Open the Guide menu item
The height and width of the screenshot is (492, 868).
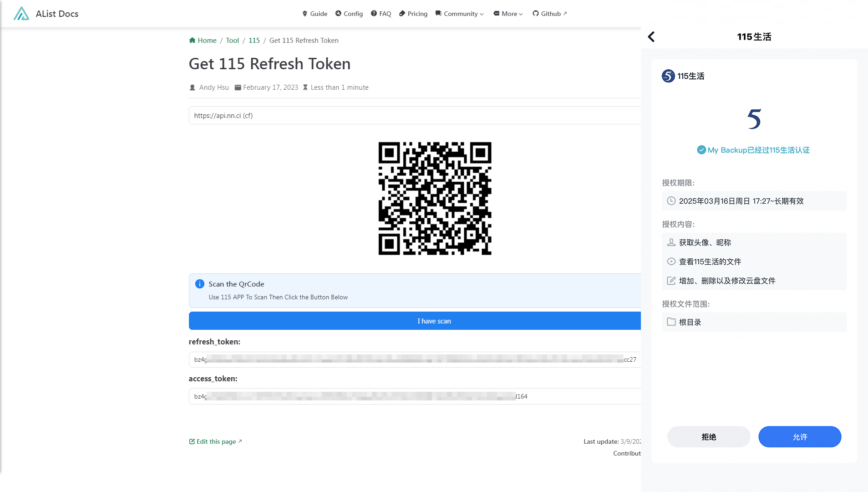(x=315, y=14)
